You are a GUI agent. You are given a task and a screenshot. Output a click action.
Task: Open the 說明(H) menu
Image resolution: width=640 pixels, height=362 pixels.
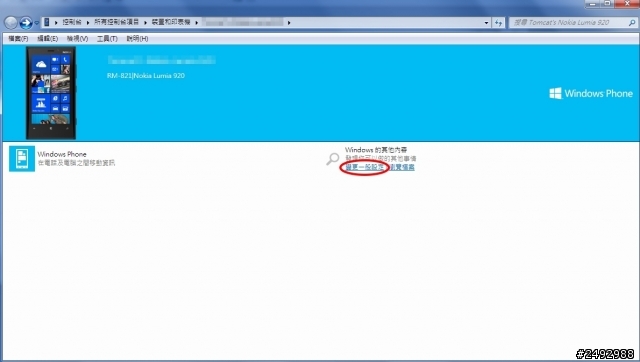(137, 39)
